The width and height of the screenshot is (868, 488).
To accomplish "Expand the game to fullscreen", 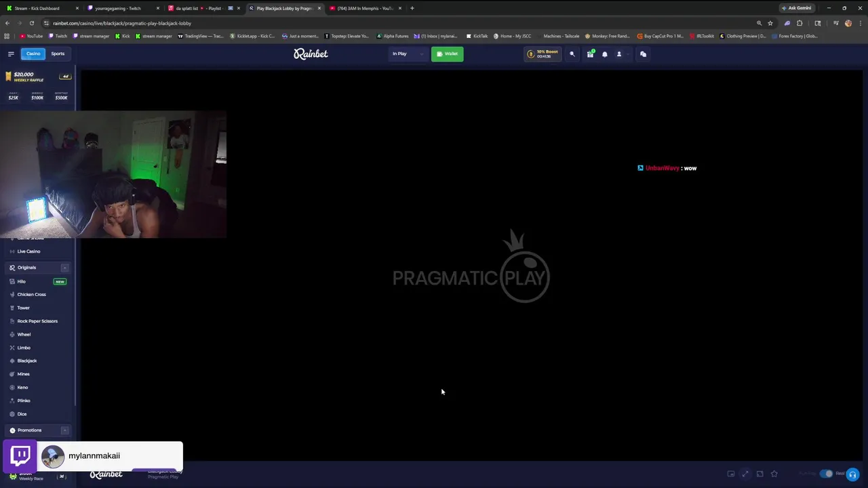I will click(x=745, y=474).
